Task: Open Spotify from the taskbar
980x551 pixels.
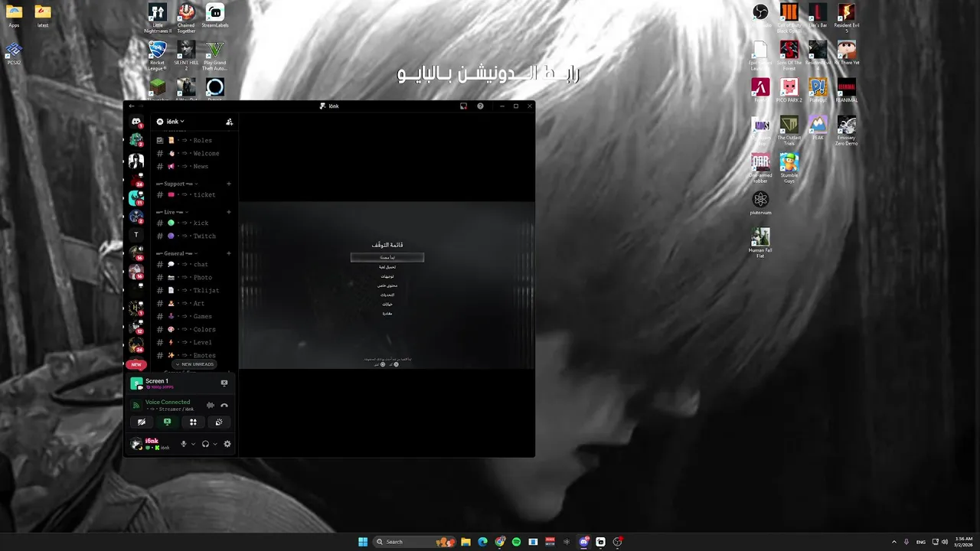Action: (516, 542)
